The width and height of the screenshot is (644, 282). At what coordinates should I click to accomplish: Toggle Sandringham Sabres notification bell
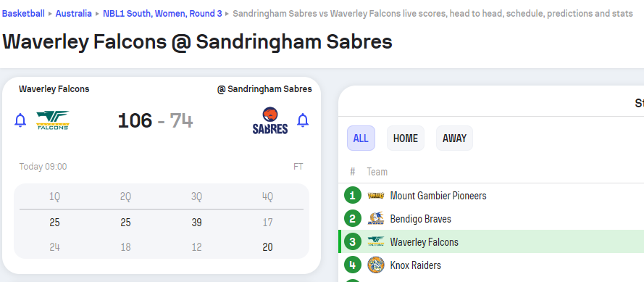pos(303,120)
